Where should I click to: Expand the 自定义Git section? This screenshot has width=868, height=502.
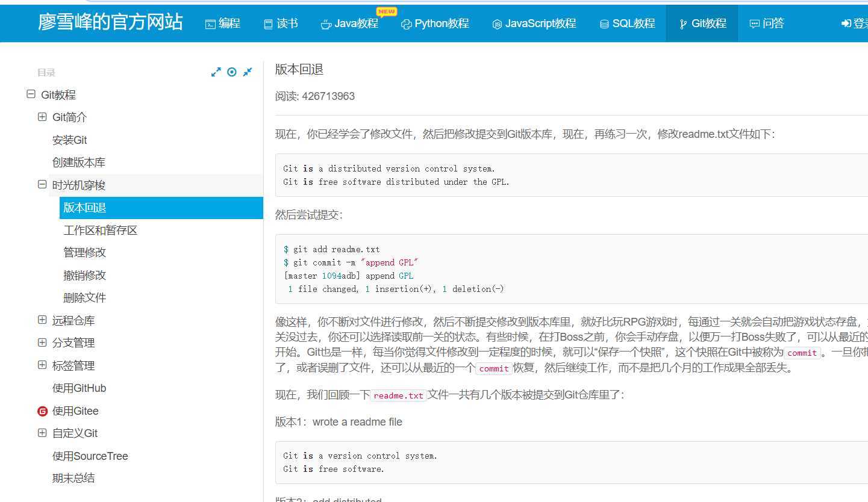[x=42, y=433]
